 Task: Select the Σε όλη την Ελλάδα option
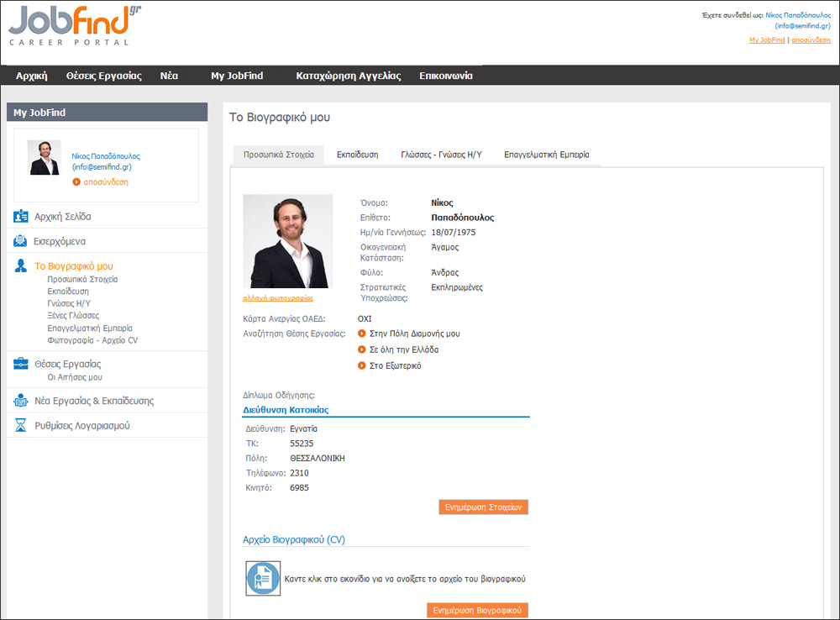pos(362,349)
